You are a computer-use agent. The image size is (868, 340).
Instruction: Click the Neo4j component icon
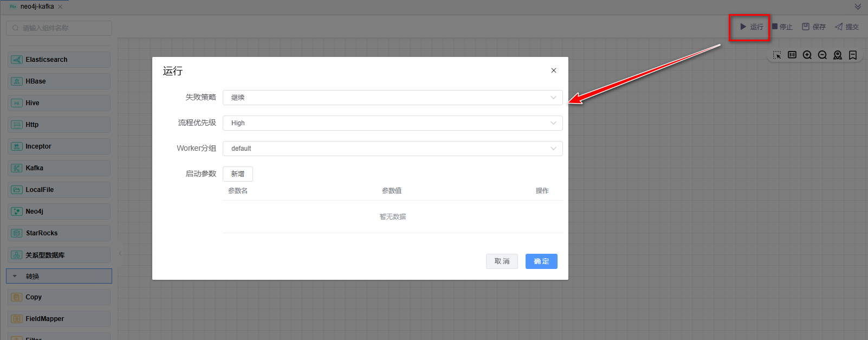point(17,211)
